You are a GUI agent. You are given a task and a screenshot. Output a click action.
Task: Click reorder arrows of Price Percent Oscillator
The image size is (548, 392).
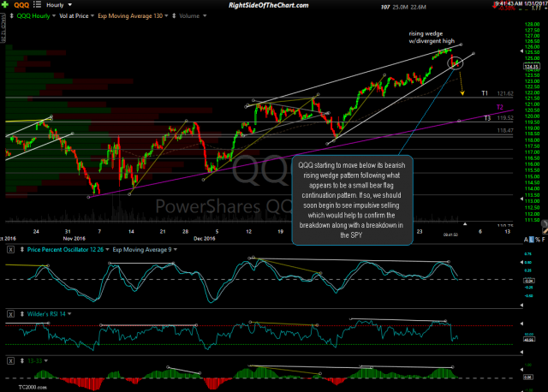coord(22,249)
